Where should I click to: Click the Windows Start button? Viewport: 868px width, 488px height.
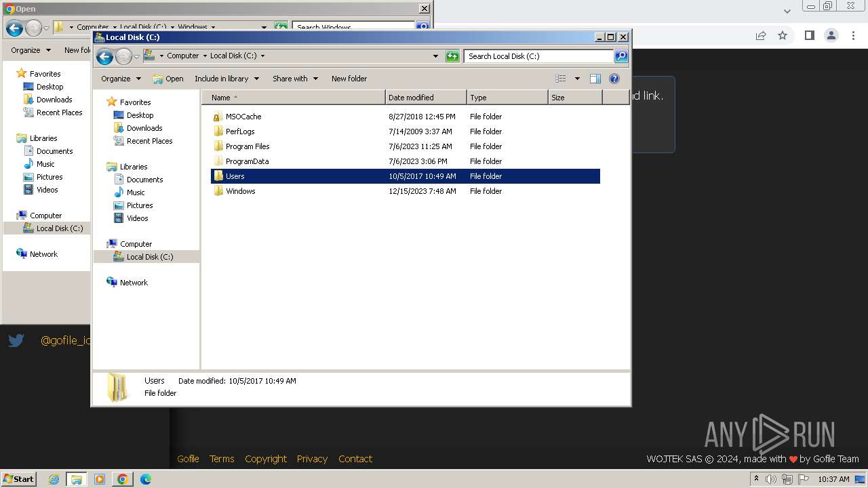point(19,479)
